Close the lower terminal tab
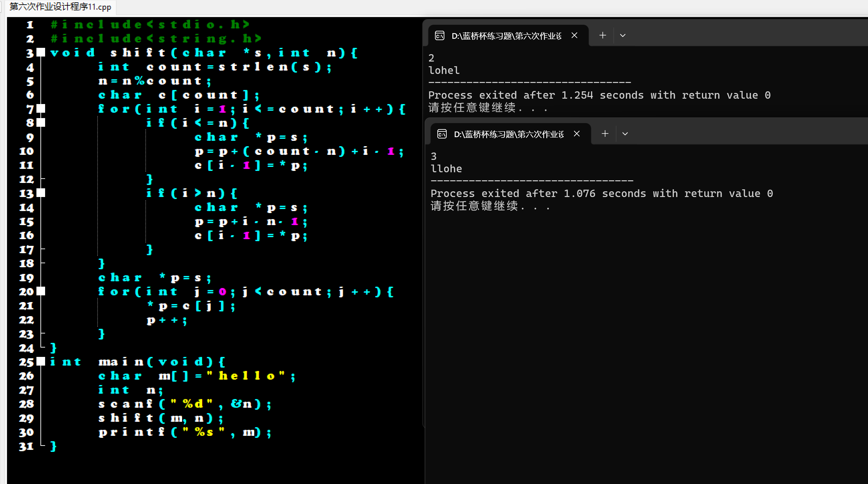 (577, 134)
